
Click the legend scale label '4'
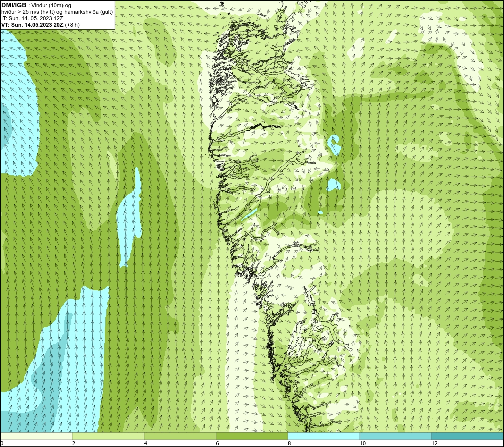146,443
